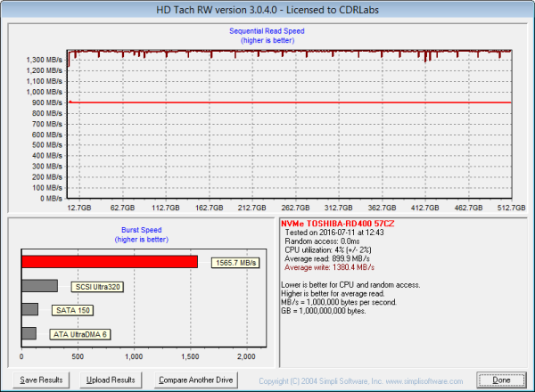Click the HD Tach RW title bar
This screenshot has height=392, width=535.
(267, 8)
